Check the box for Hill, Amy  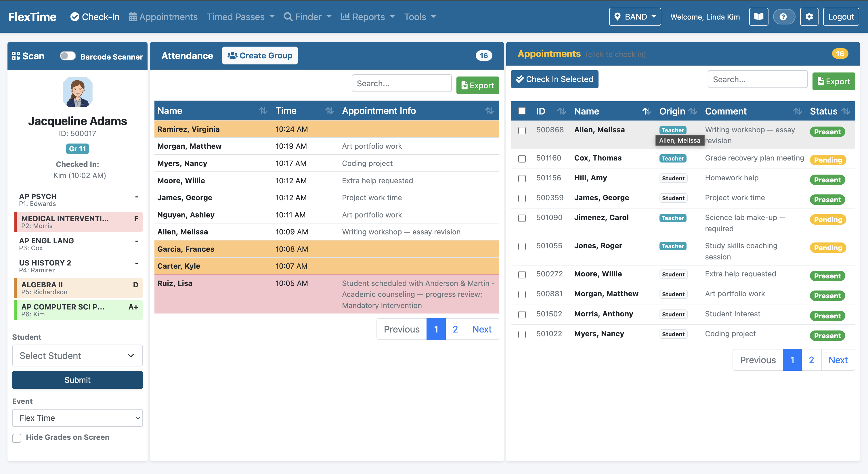[522, 179]
